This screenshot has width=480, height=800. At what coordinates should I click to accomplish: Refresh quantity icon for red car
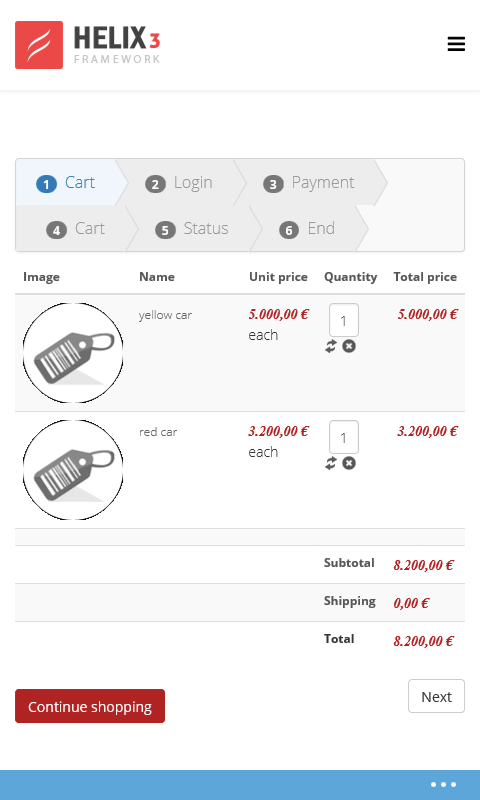pyautogui.click(x=331, y=463)
